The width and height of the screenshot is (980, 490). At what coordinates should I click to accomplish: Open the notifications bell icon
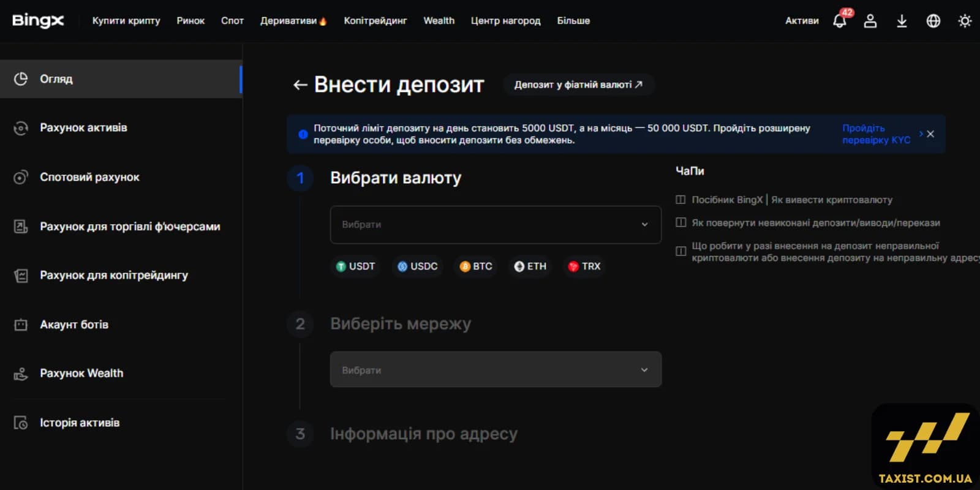(x=840, y=21)
